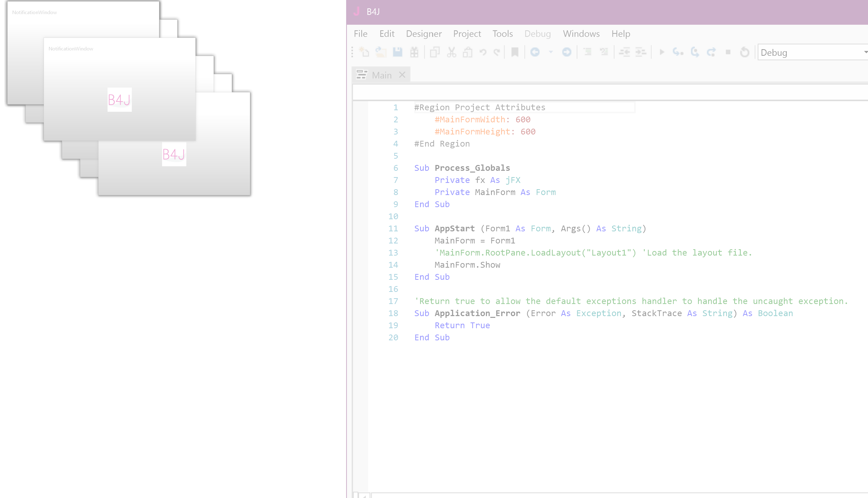The width and height of the screenshot is (868, 498).
Task: Toggle the bookmark icon in toolbar
Action: 515,52
